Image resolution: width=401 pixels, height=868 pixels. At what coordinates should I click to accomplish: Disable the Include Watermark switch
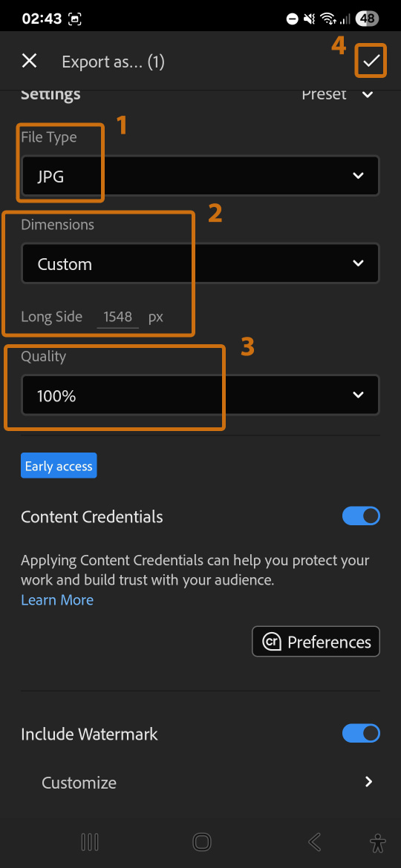pyautogui.click(x=361, y=734)
